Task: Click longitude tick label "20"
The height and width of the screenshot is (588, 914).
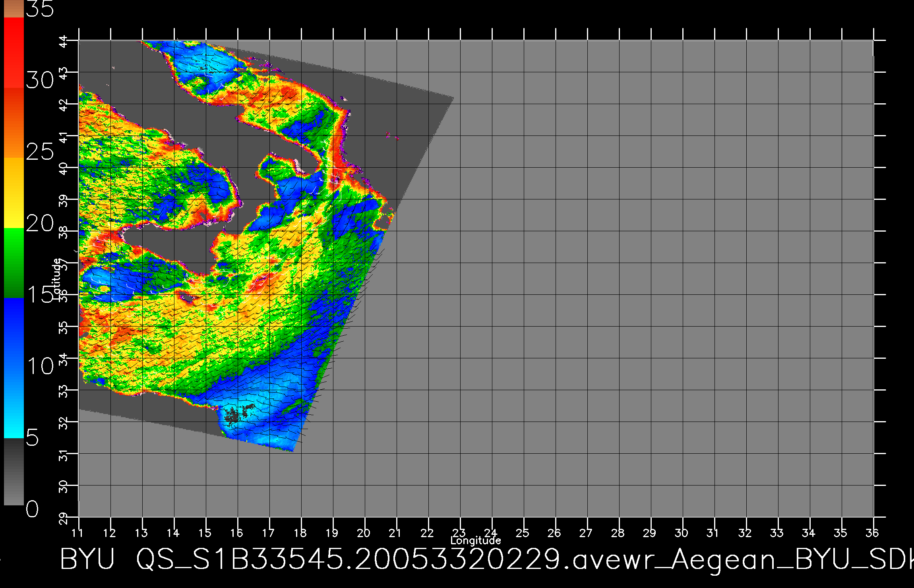Action: click(x=364, y=533)
